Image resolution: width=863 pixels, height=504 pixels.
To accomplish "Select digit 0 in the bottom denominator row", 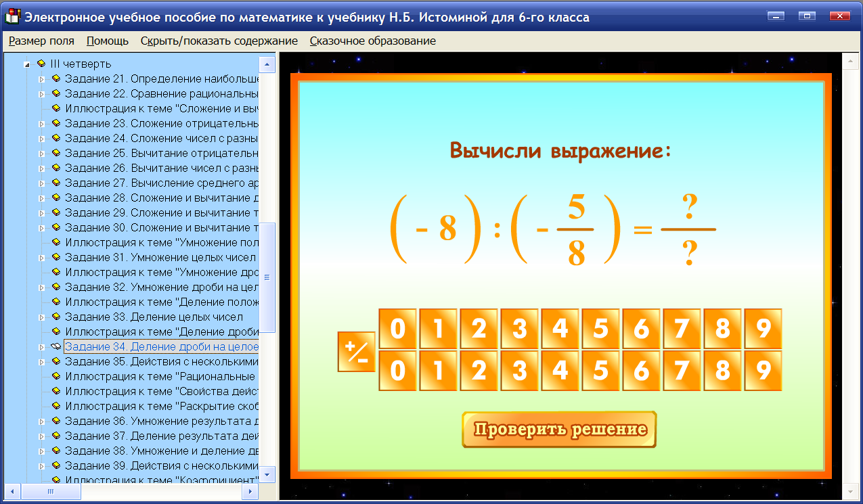I will [397, 370].
